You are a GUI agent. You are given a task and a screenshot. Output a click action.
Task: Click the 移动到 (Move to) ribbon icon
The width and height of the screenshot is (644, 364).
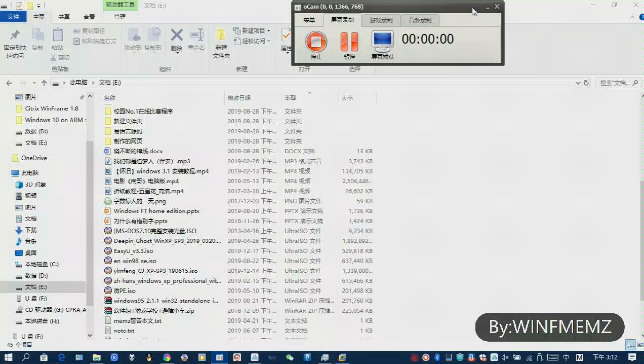pyautogui.click(x=134, y=40)
